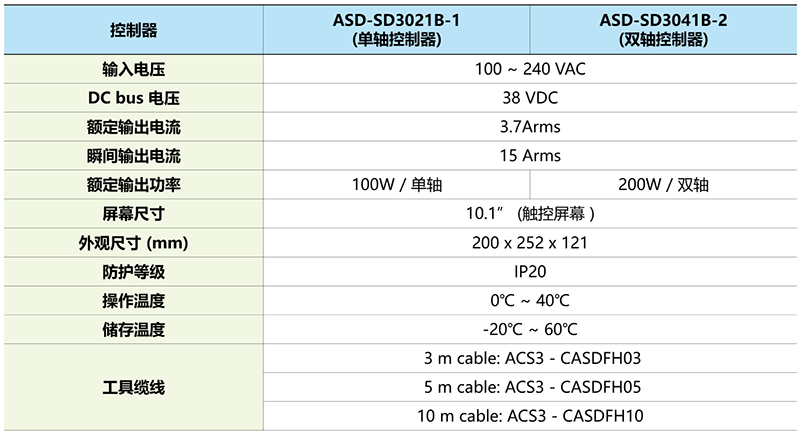Click the 控制器 header cell

[x=133, y=30]
